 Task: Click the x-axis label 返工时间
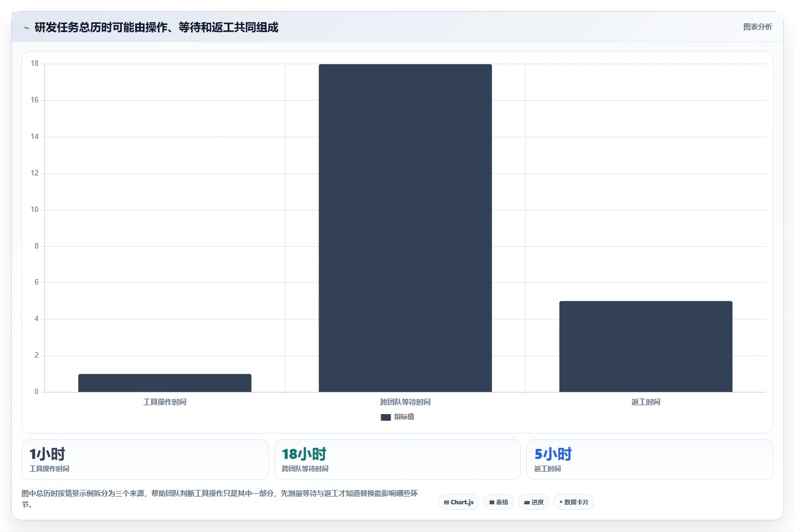coord(645,402)
